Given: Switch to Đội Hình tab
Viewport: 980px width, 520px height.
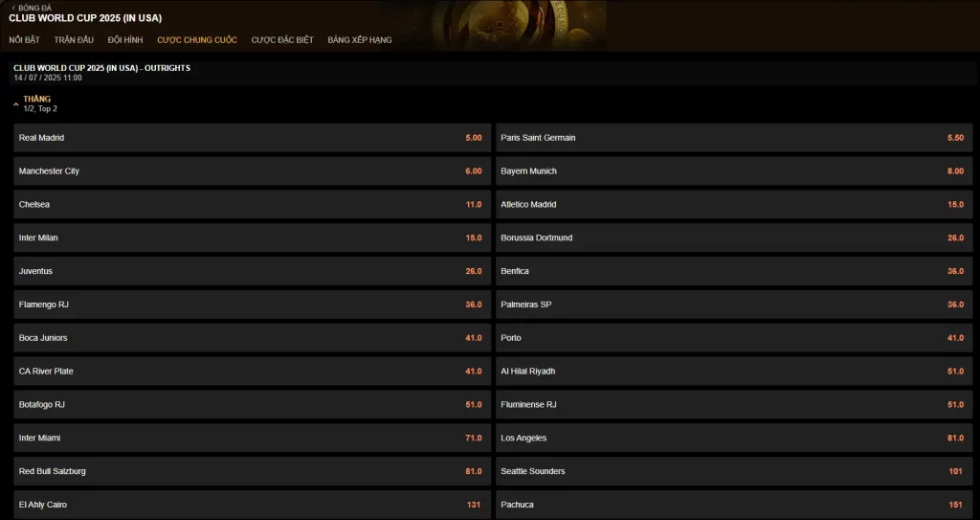Looking at the screenshot, I should [125, 40].
